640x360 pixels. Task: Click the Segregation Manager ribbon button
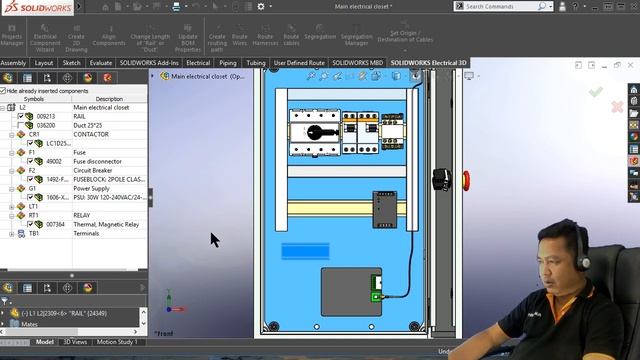[x=356, y=36]
